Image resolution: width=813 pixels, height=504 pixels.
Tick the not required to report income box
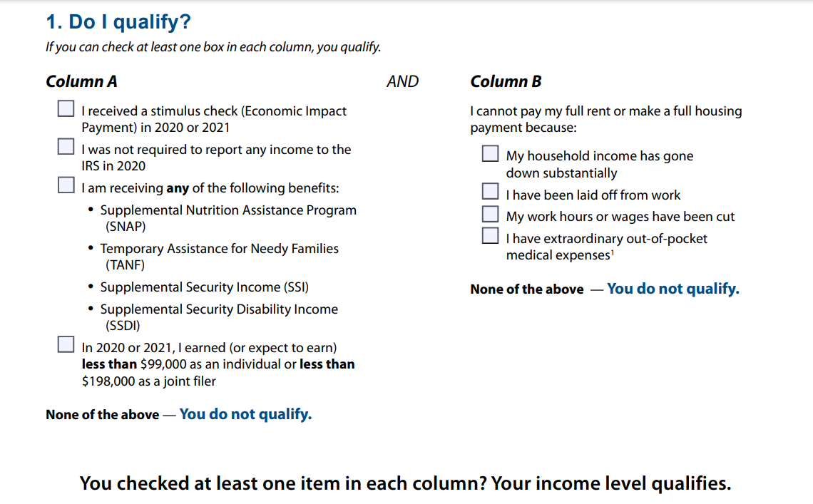(x=66, y=147)
